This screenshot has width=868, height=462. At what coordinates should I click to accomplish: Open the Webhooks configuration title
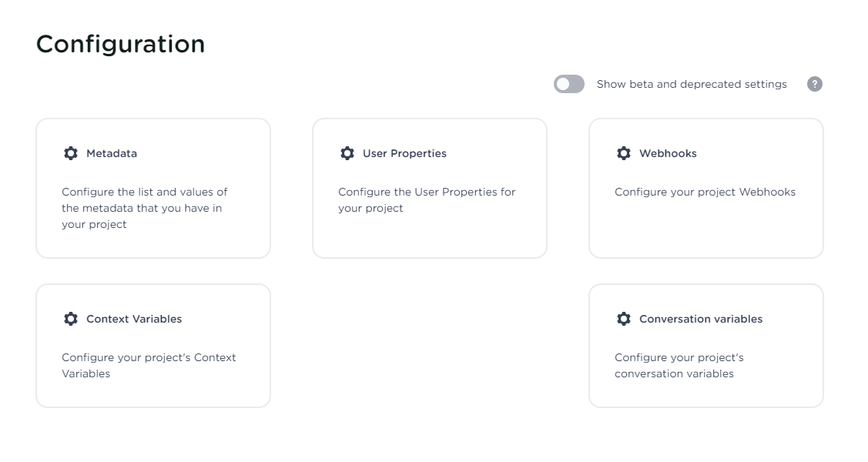pos(668,153)
